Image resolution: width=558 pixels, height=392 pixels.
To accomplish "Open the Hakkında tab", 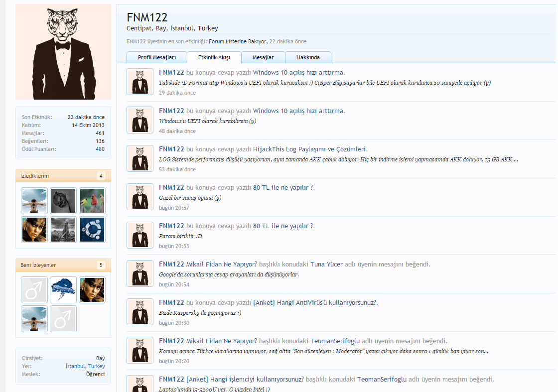I will pos(308,57).
